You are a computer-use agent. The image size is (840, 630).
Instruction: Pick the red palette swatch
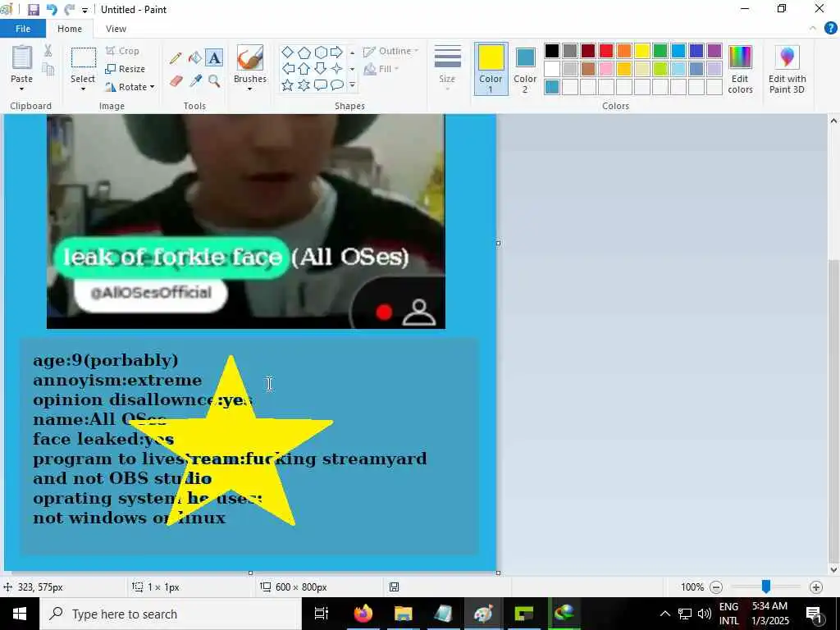click(x=606, y=51)
